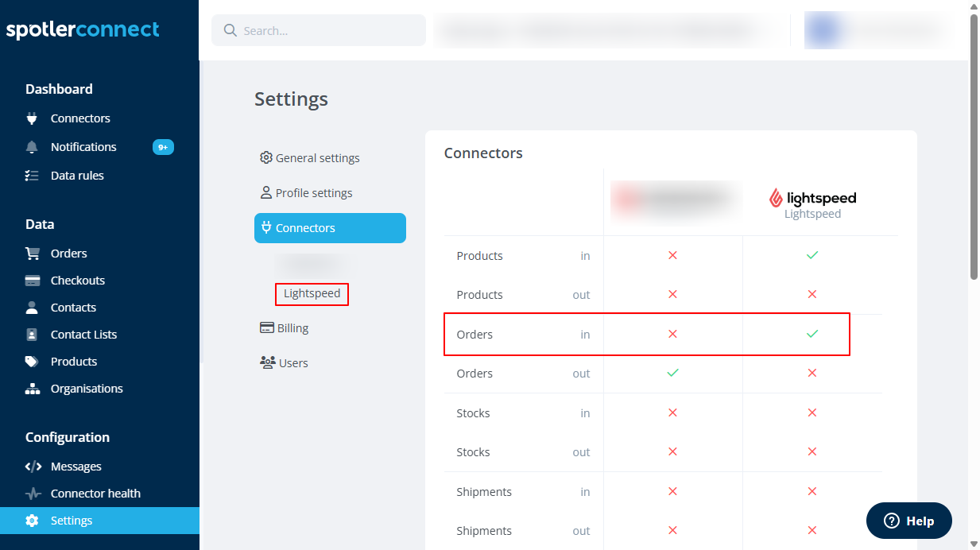Image resolution: width=980 pixels, height=550 pixels.
Task: Open Contact Lists address book icon
Action: coord(32,335)
